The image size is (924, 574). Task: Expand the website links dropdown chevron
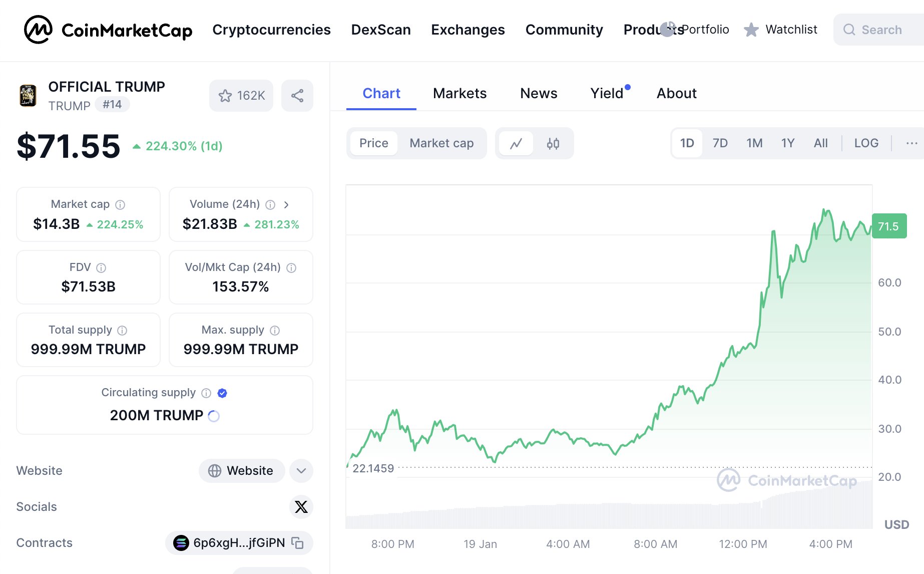tap(301, 471)
